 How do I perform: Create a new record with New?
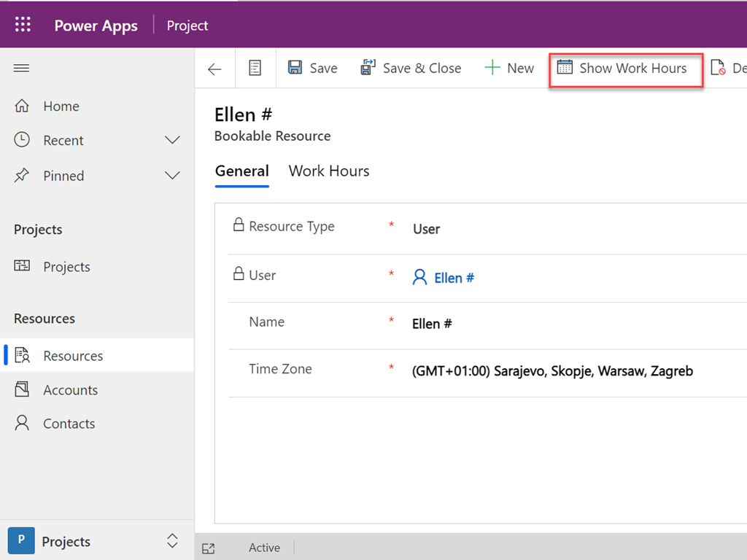click(509, 68)
